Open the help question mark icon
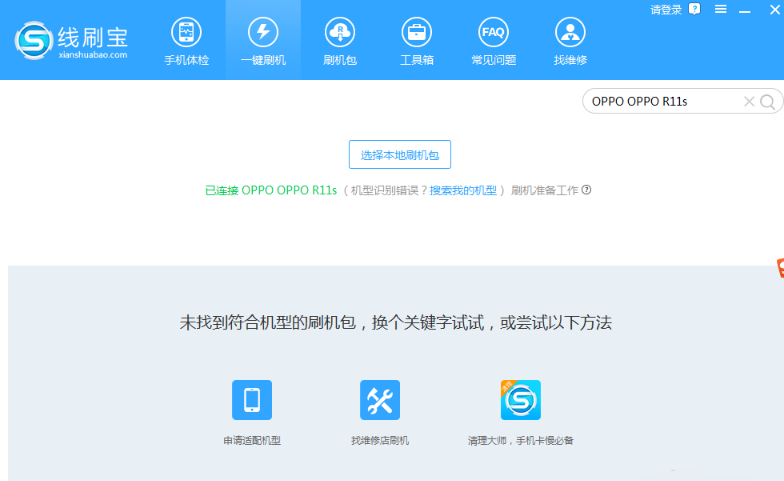The height and width of the screenshot is (481, 784). pos(694,9)
